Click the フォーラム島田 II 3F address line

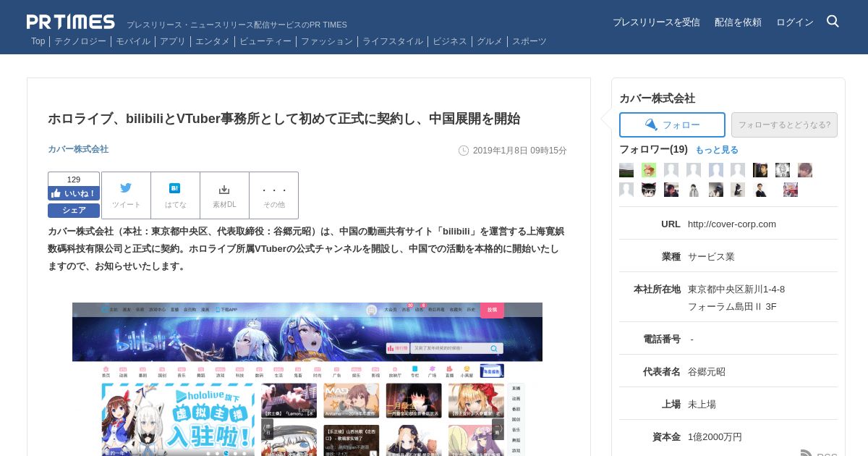point(732,306)
